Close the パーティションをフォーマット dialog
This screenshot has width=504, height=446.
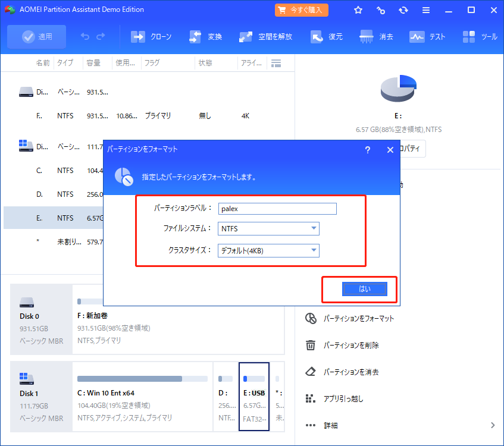point(390,150)
